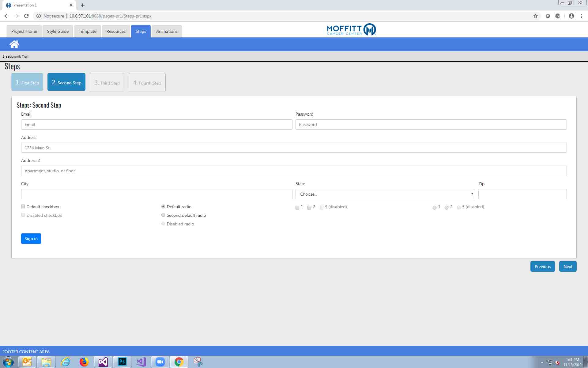The height and width of the screenshot is (368, 588).
Task: Click into the Email input field
Action: [x=156, y=125]
